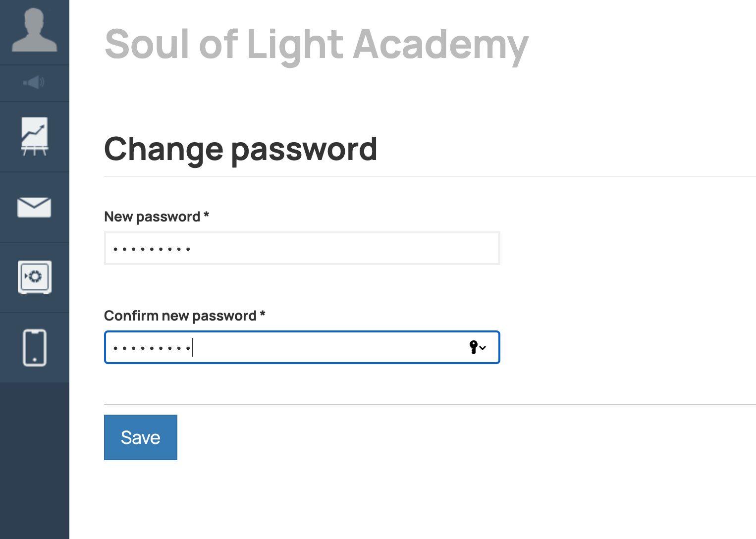Click the divider line under Change password heading
This screenshot has height=539, width=756.
pos(430,176)
